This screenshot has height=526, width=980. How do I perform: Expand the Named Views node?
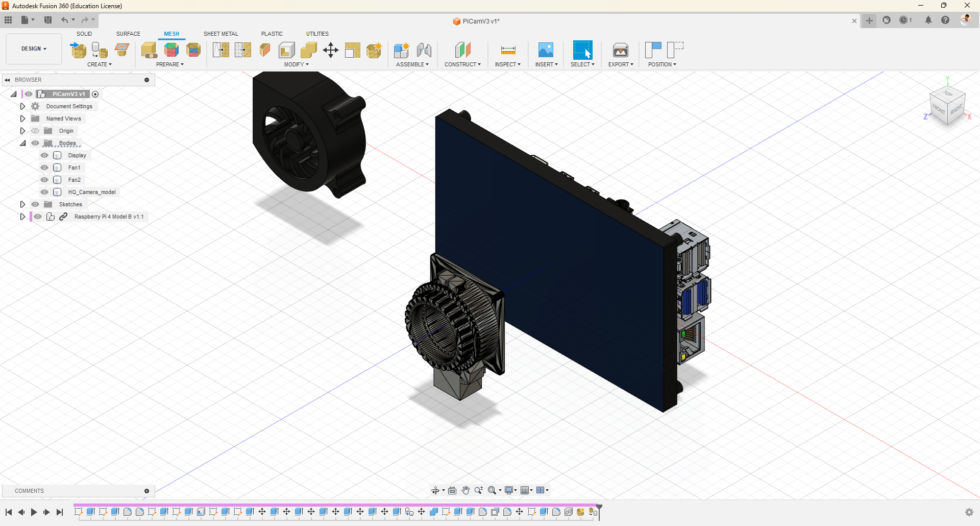[x=22, y=118]
